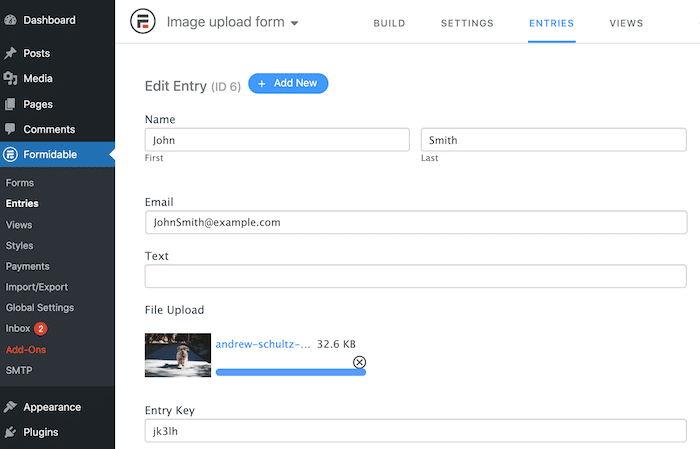Open Inbox with 2 notifications

26,328
